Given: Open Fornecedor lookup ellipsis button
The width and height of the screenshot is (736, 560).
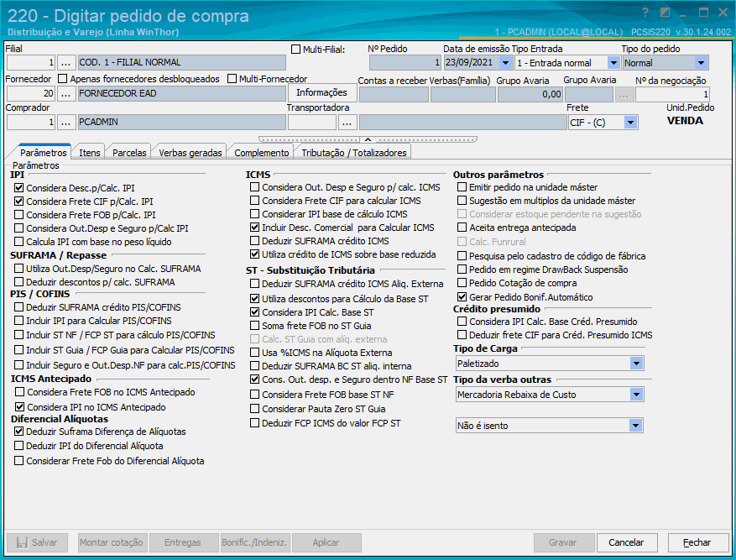Looking at the screenshot, I should (x=65, y=93).
